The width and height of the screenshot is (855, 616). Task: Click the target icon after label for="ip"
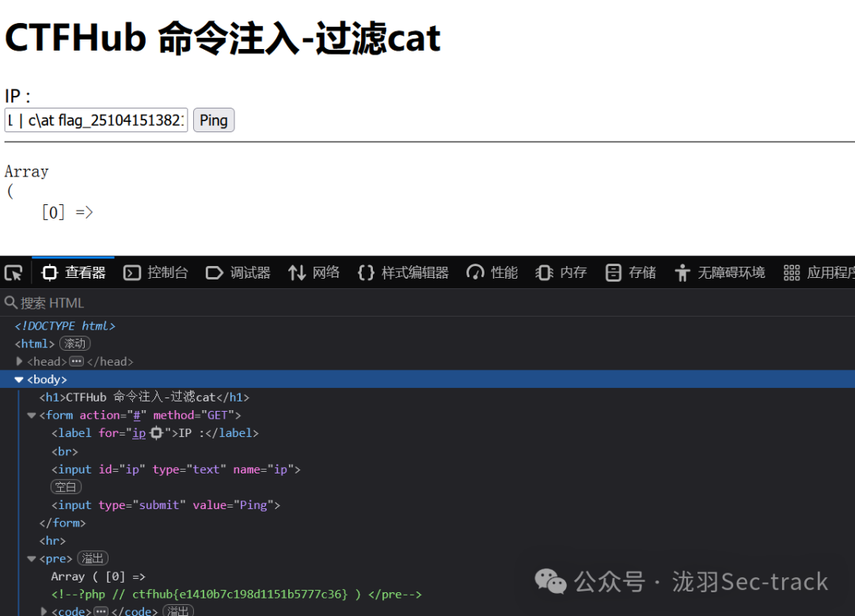point(157,433)
